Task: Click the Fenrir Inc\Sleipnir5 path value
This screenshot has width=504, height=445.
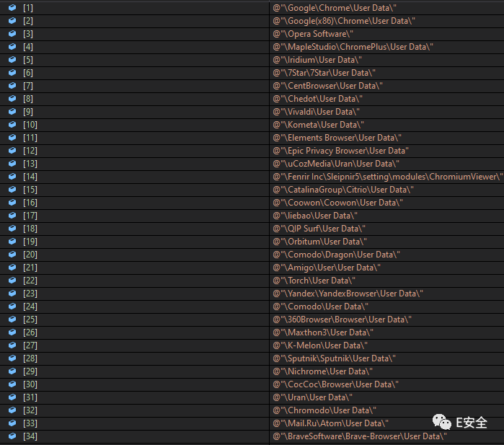Action: coord(388,177)
